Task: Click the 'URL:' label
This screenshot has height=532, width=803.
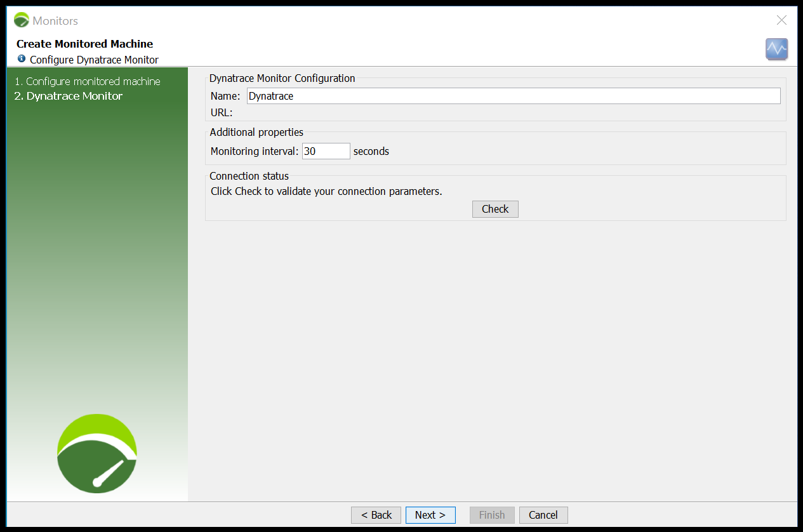Action: pyautogui.click(x=222, y=113)
